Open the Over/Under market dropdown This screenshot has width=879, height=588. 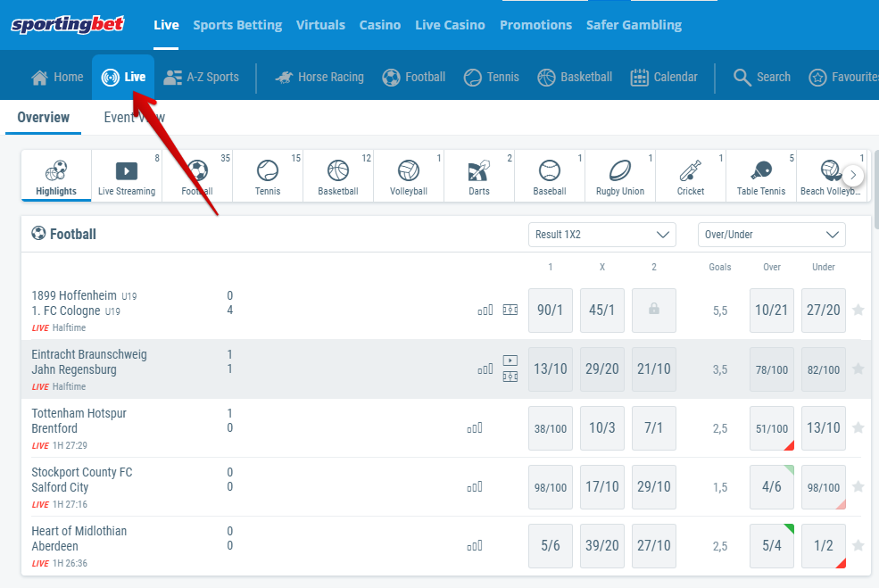[x=771, y=235]
